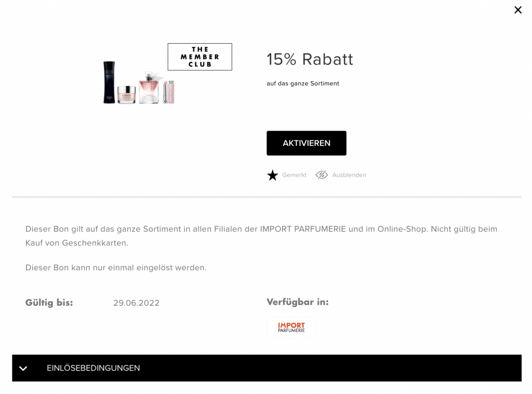This screenshot has height=394, width=532.
Task: Click the pink perfume bottle image
Action: pos(149,87)
